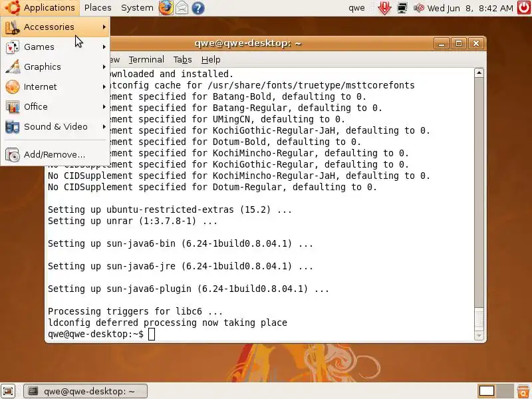Expand the Games submenu arrow
This screenshot has width=532, height=399.
click(x=104, y=47)
